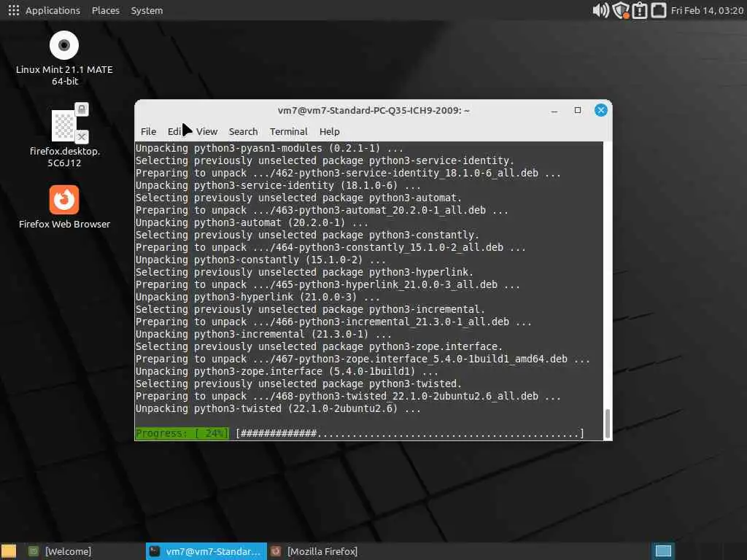Viewport: 747px width, 560px height.
Task: Maximize the terminal window
Action: pyautogui.click(x=578, y=111)
